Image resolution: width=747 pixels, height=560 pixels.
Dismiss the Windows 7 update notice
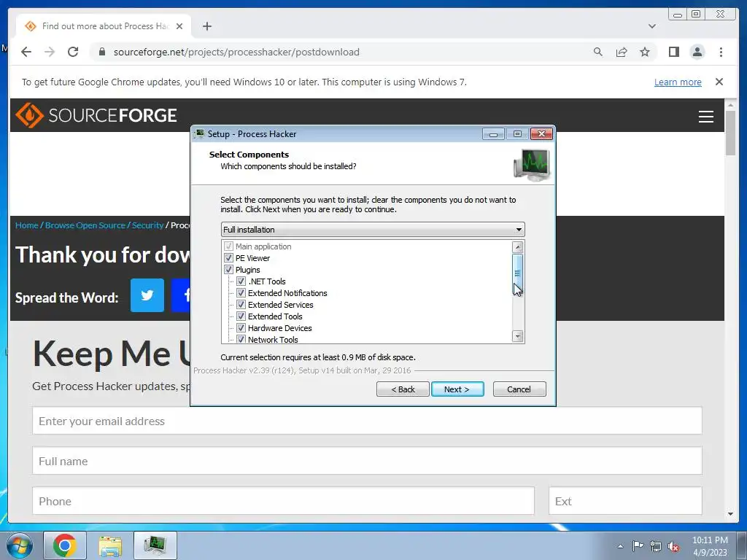click(x=719, y=82)
